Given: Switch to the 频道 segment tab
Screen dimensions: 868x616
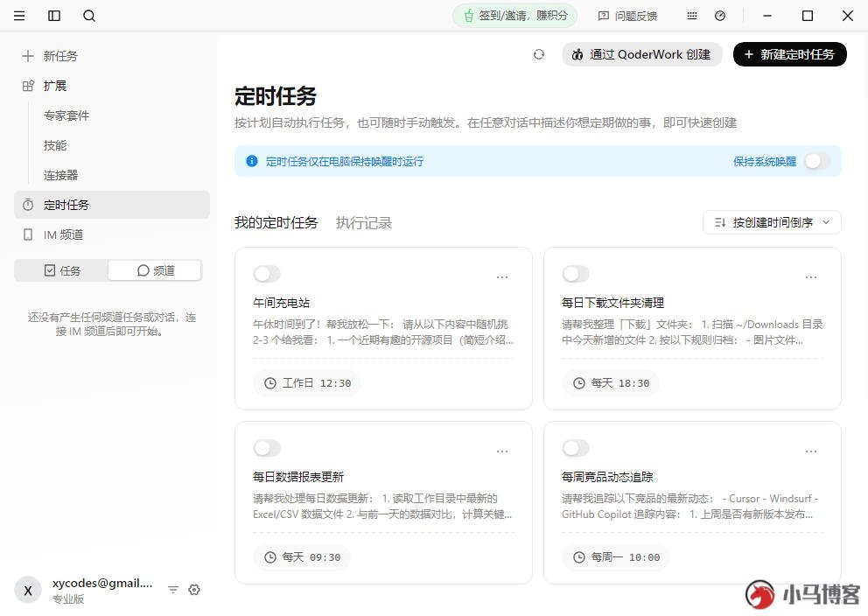Looking at the screenshot, I should point(155,270).
